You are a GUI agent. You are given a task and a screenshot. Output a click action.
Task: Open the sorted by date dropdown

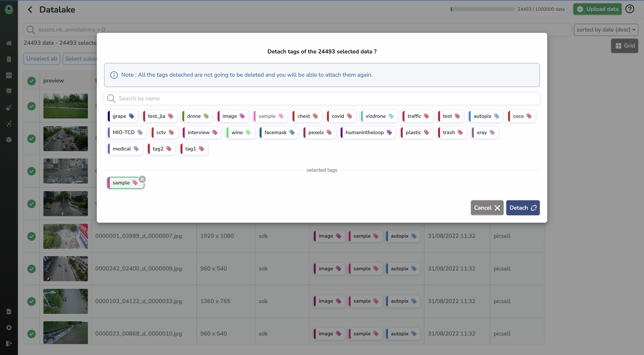tap(606, 30)
